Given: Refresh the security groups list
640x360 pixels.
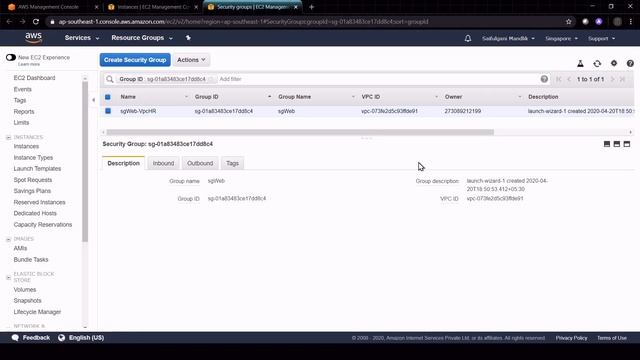Looking at the screenshot, I should (x=597, y=63).
